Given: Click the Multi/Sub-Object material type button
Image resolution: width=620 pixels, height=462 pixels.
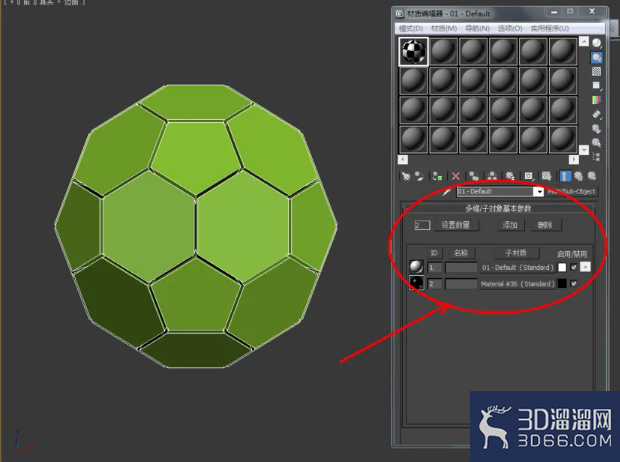Looking at the screenshot, I should [571, 192].
